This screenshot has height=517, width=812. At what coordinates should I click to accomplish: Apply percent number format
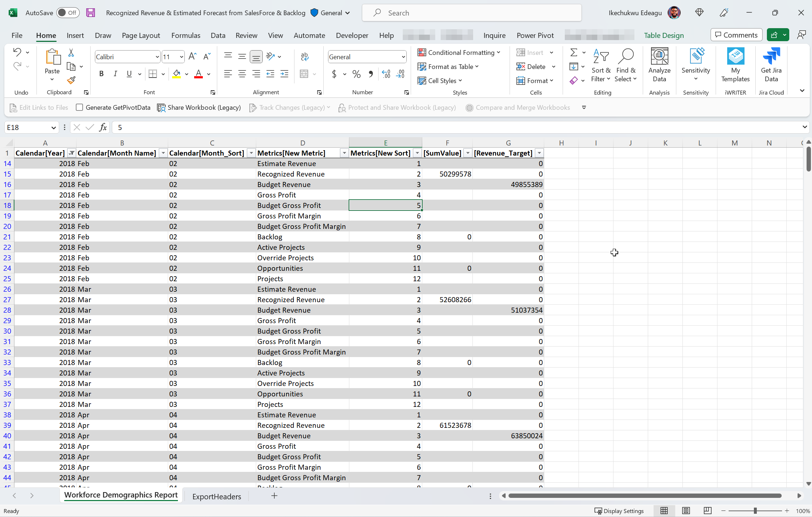[356, 74]
